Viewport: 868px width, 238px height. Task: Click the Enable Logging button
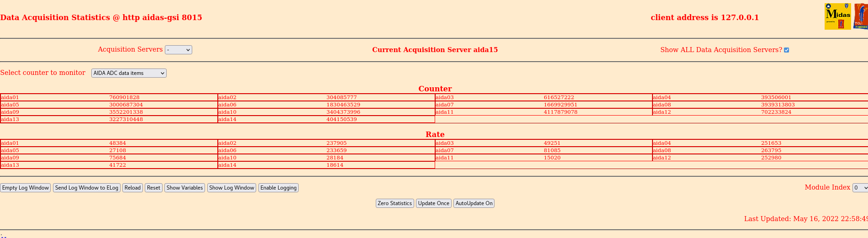[x=279, y=188]
